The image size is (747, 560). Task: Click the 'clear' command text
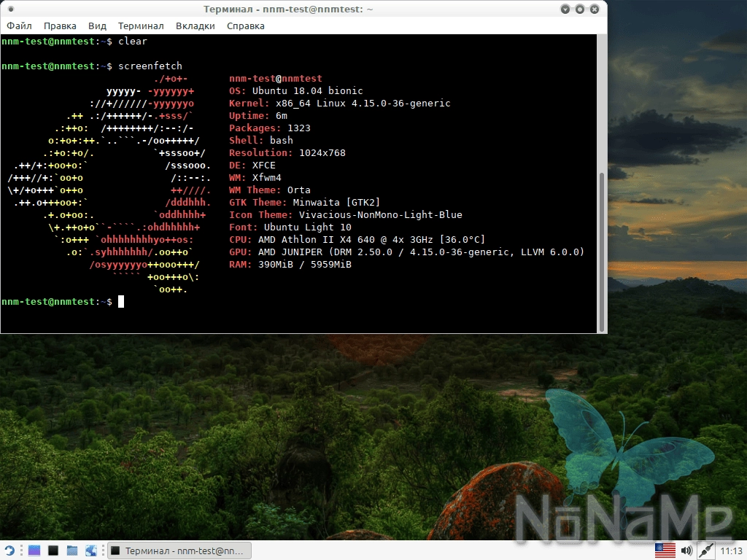click(133, 41)
